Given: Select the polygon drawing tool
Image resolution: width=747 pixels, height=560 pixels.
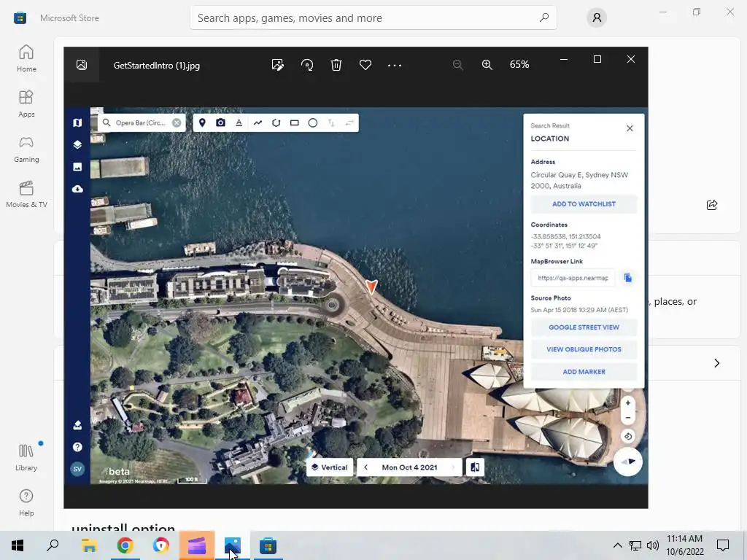Looking at the screenshot, I should pos(276,122).
